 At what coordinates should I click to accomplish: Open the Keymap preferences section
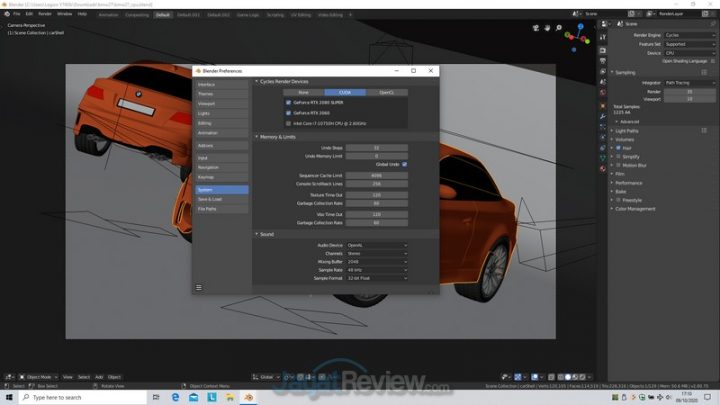(x=222, y=177)
